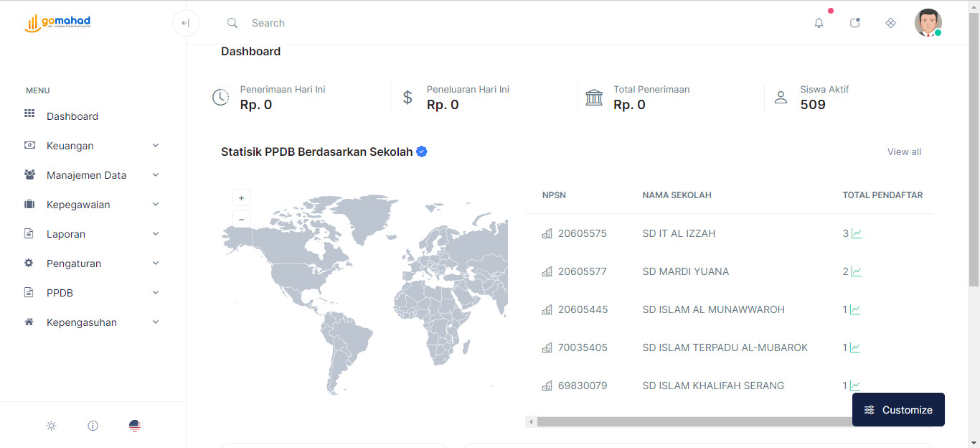Zoom in on the world map
Image resolution: width=980 pixels, height=448 pixels.
[241, 197]
